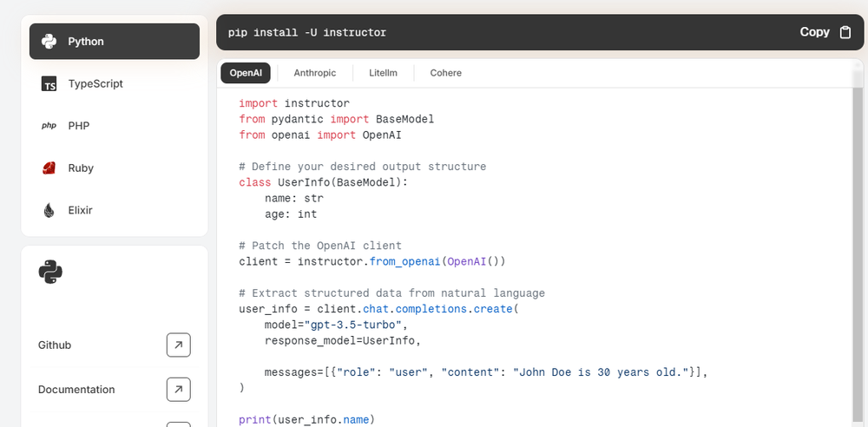Click the Elixir droplet icon
Image resolution: width=868 pixels, height=427 pixels.
49,210
